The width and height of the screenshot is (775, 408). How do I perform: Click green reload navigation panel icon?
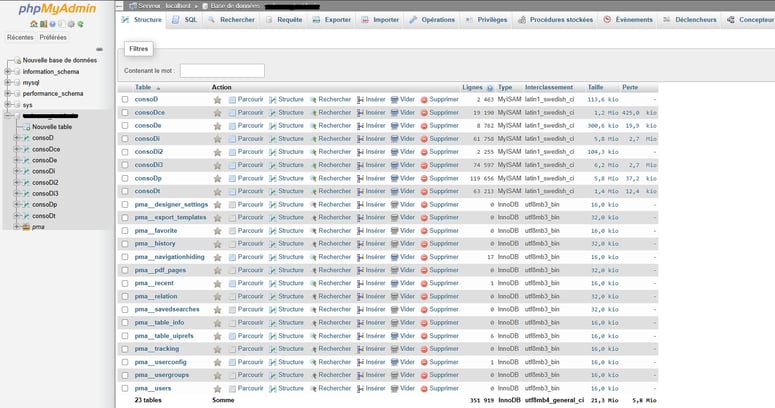pyautogui.click(x=81, y=24)
